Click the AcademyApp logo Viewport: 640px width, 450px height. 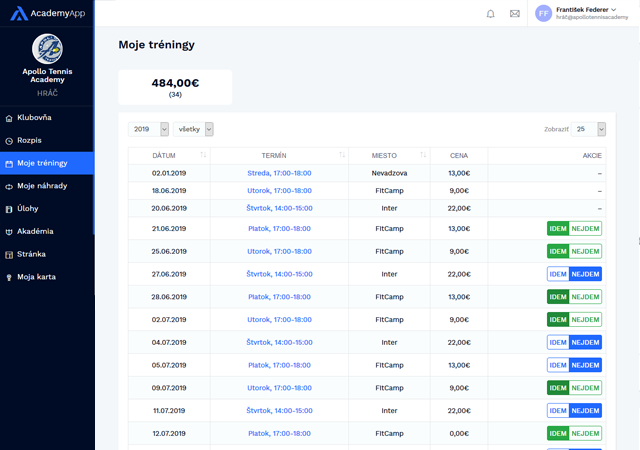tap(47, 13)
